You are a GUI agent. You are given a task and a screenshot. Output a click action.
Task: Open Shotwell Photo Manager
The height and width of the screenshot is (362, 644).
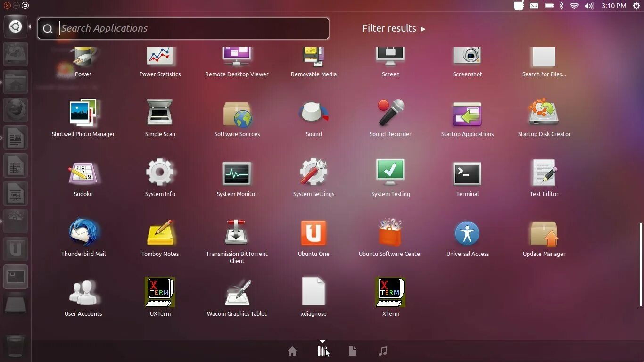coord(83,118)
